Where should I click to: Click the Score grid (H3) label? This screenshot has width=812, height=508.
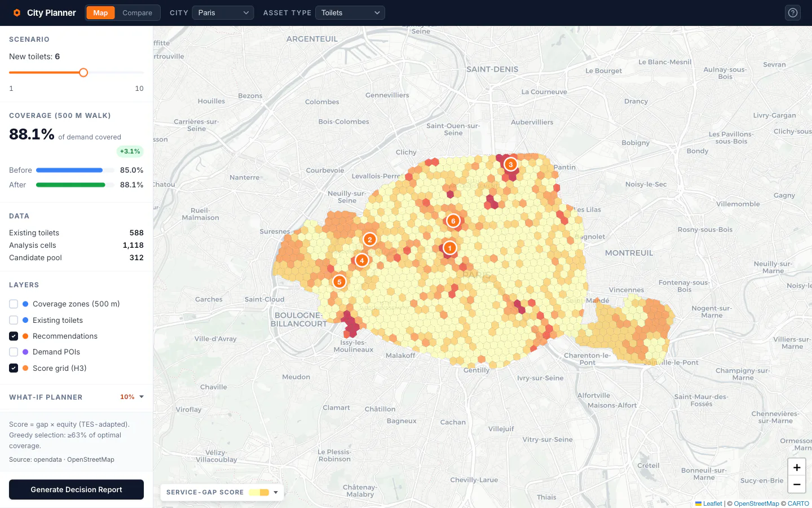point(60,368)
